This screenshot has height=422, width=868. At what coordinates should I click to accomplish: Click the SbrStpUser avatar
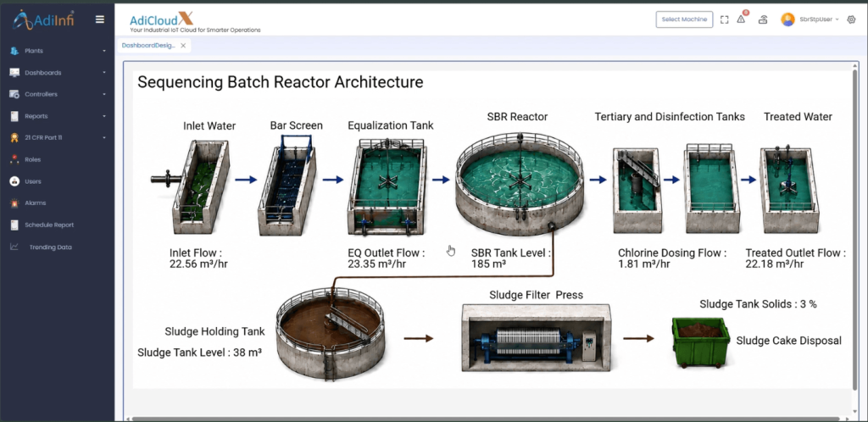click(787, 19)
